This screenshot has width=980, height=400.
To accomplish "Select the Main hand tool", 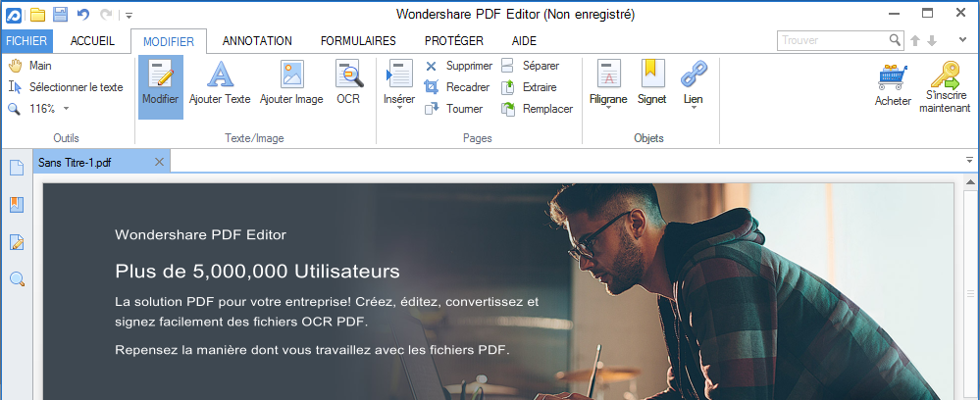I will (30, 66).
